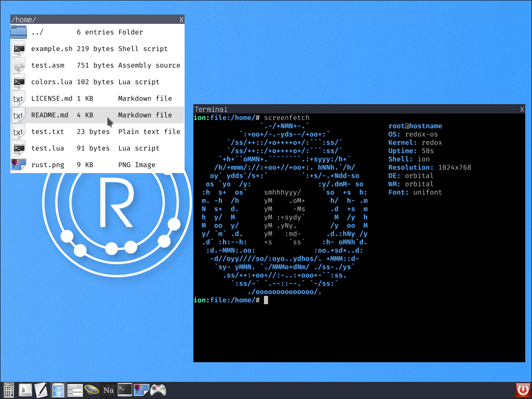
Task: Click the 'Assembly source' type cell
Action: pos(149,65)
